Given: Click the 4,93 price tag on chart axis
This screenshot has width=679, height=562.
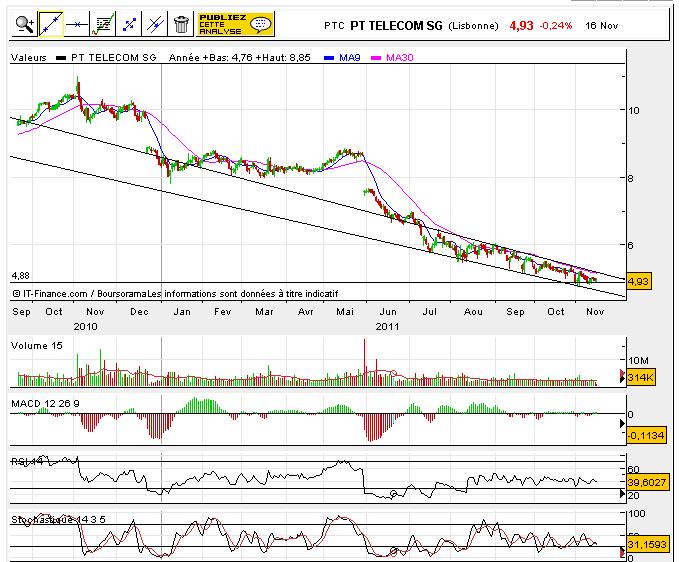Looking at the screenshot, I should pos(638,281).
